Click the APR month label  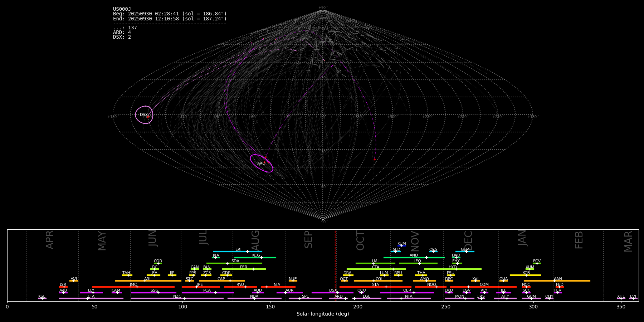point(50,240)
